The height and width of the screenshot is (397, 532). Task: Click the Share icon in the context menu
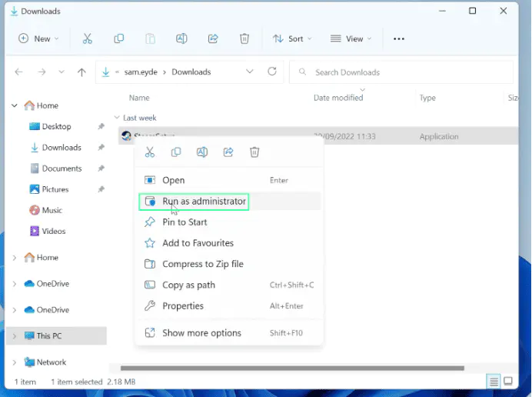[228, 152]
